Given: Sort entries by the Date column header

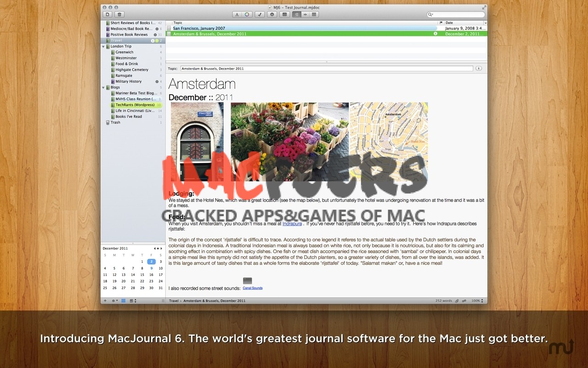Looking at the screenshot, I should coord(463,23).
